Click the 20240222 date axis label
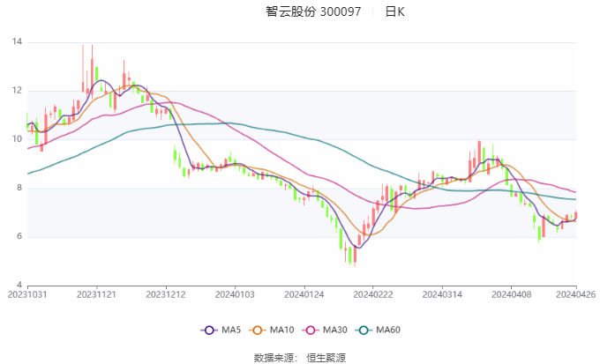600x364 pixels. 373,294
